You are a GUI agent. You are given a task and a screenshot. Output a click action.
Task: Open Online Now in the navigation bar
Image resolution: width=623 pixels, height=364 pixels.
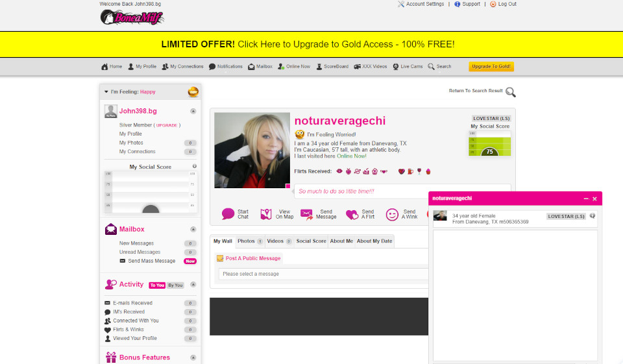click(x=294, y=66)
